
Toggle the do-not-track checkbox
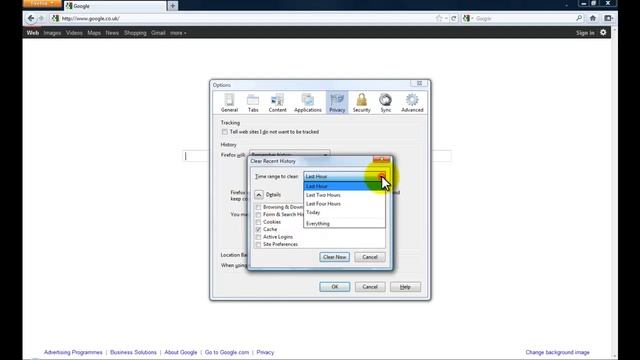pos(224,132)
